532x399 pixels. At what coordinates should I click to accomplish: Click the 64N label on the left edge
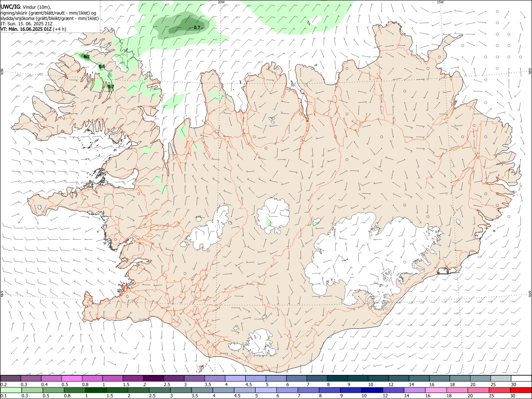point(2,294)
